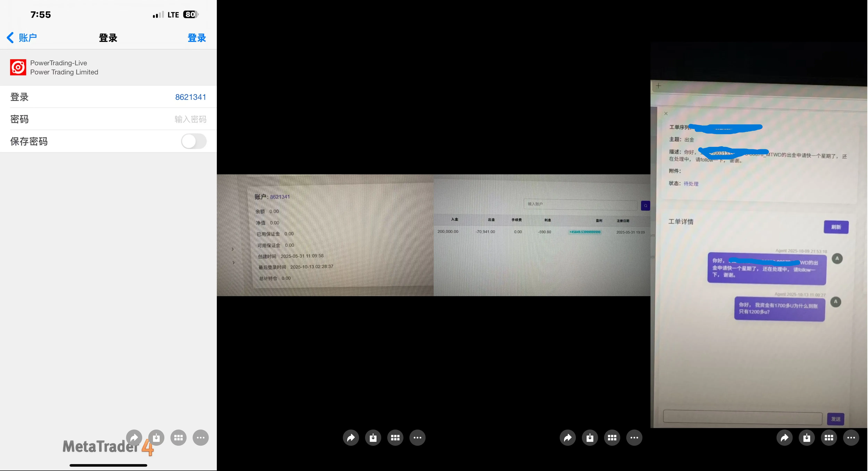This screenshot has width=868, height=471.
Task: Open more options under account balance photo
Action: point(418,438)
